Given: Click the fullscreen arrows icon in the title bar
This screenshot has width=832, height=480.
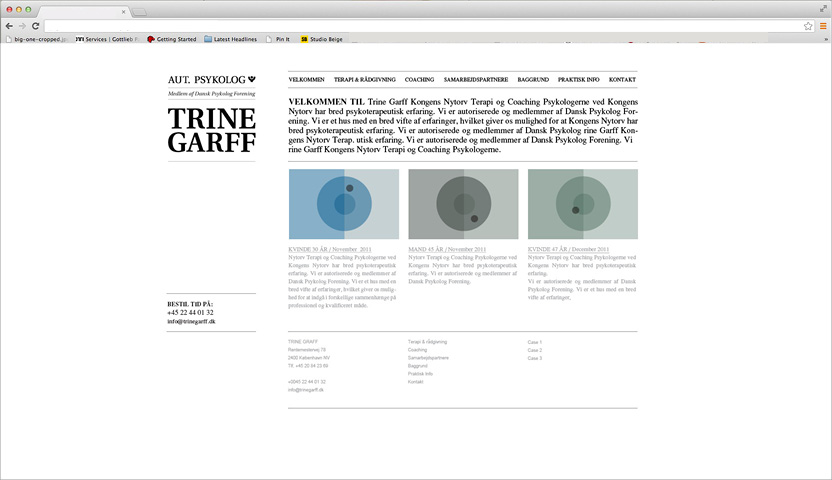Looking at the screenshot, I should point(823,8).
